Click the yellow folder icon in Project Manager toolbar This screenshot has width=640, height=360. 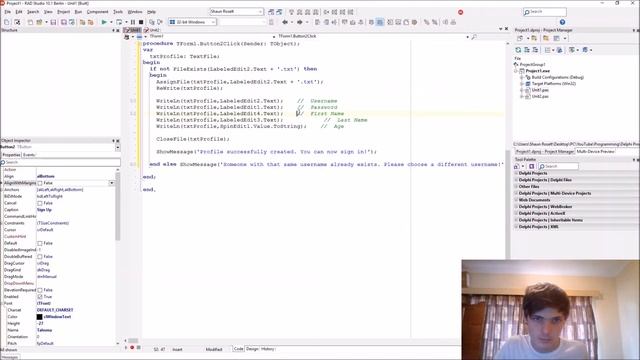(x=545, y=38)
